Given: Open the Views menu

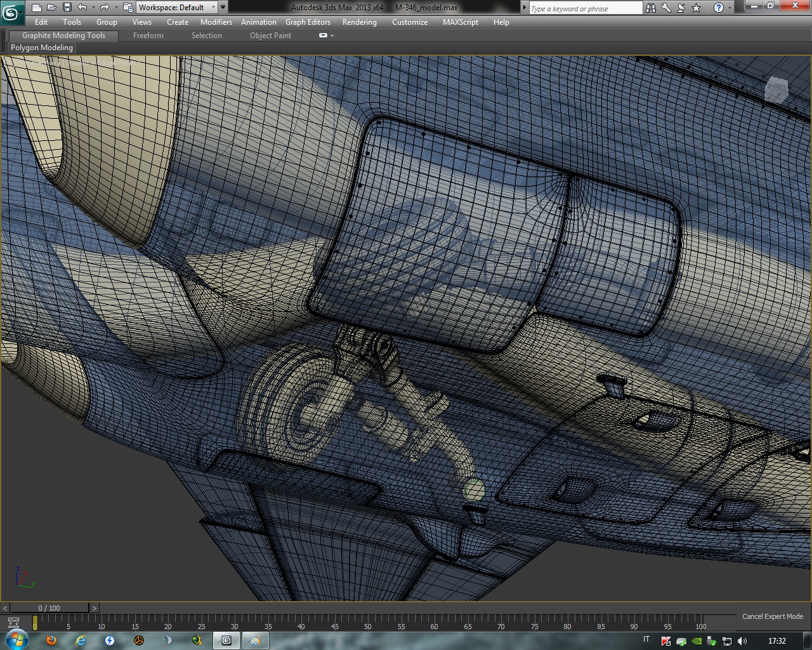Looking at the screenshot, I should 142,22.
